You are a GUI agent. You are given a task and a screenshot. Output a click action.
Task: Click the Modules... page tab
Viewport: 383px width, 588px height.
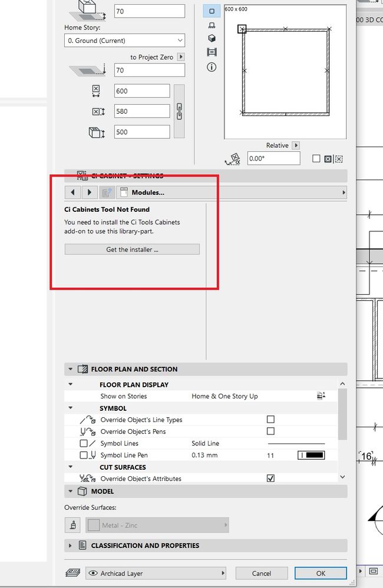tap(232, 192)
